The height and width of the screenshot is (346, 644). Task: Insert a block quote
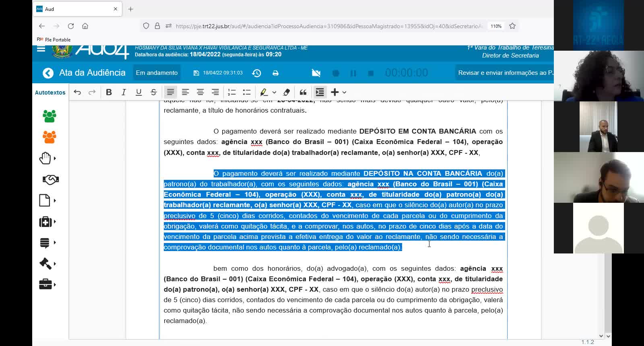point(303,92)
